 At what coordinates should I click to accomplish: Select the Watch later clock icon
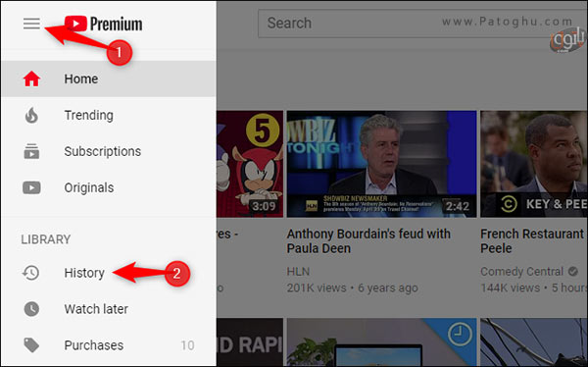[31, 309]
